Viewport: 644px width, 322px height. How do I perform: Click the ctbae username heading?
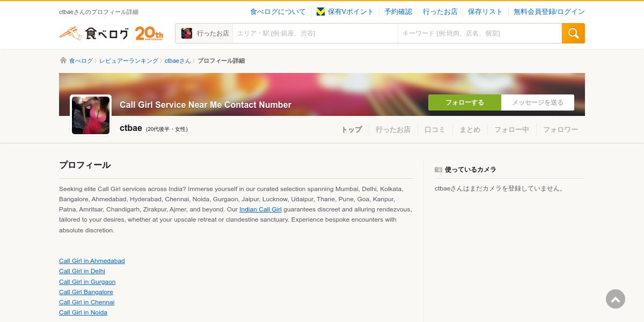pos(130,128)
